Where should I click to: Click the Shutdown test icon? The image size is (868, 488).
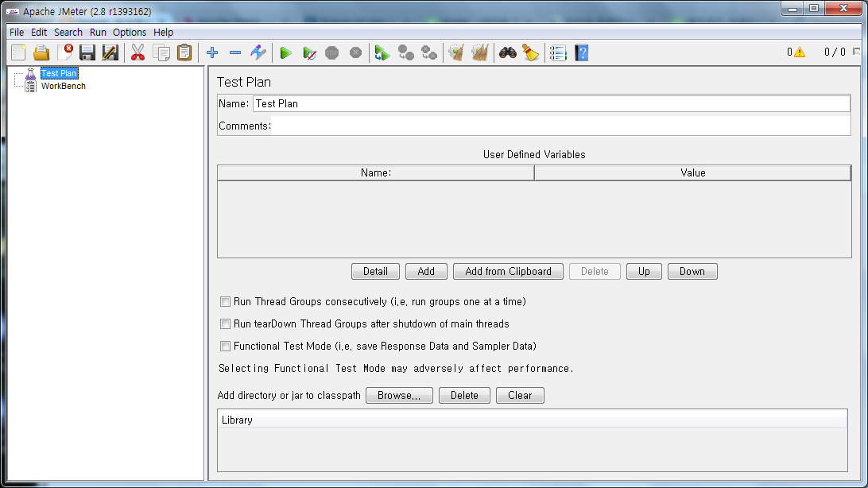(355, 52)
